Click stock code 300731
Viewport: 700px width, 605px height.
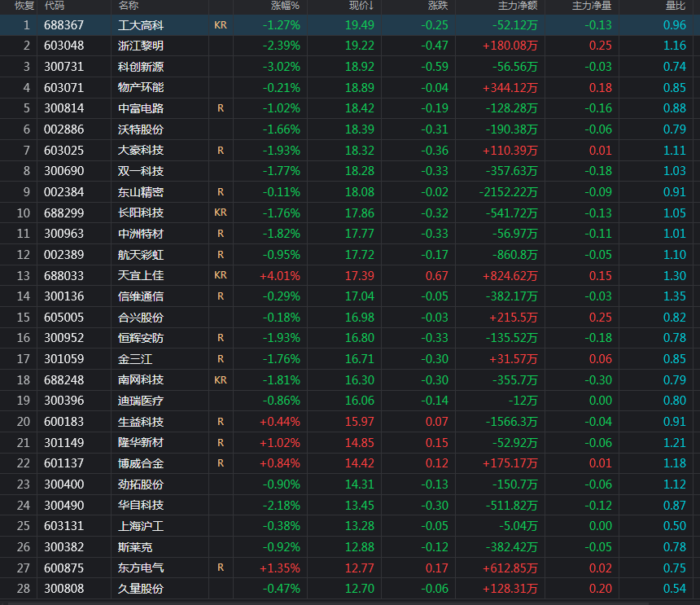point(63,67)
